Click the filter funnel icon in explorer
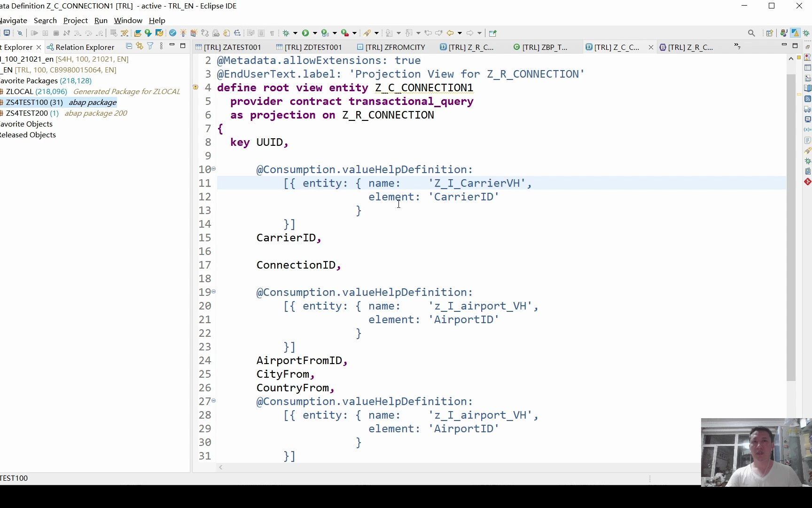The width and height of the screenshot is (812, 508). (150, 46)
